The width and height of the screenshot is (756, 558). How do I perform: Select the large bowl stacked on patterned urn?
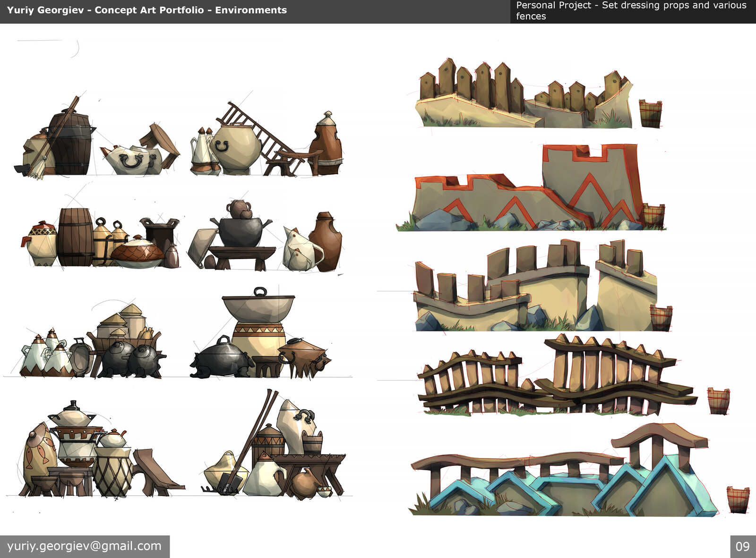pyautogui.click(x=260, y=333)
